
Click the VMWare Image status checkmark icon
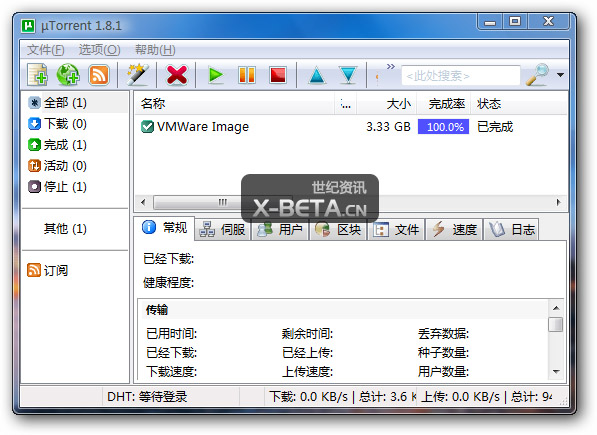coord(147,127)
